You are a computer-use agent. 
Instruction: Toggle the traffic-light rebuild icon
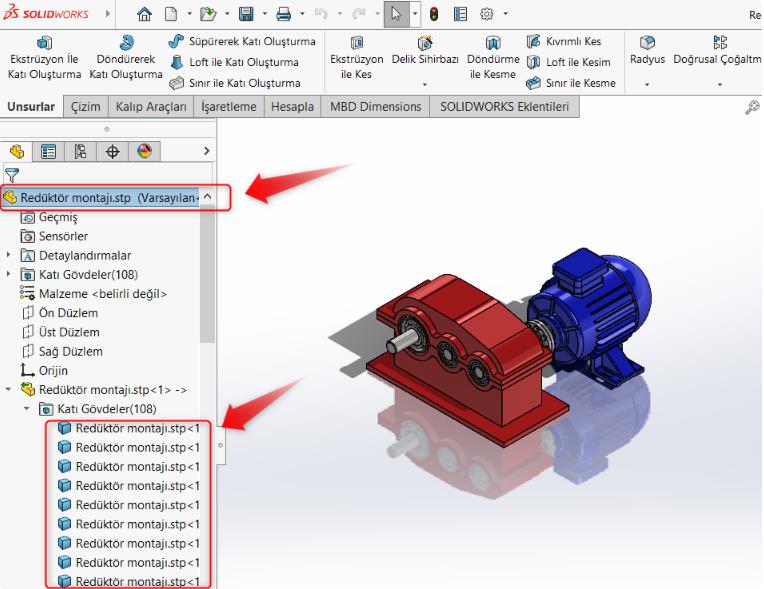435,15
